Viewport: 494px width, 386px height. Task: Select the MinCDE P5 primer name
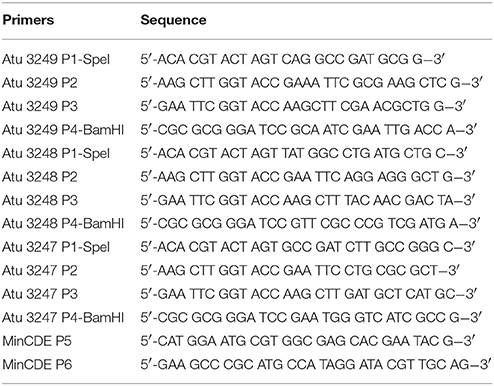pyautogui.click(x=37, y=341)
